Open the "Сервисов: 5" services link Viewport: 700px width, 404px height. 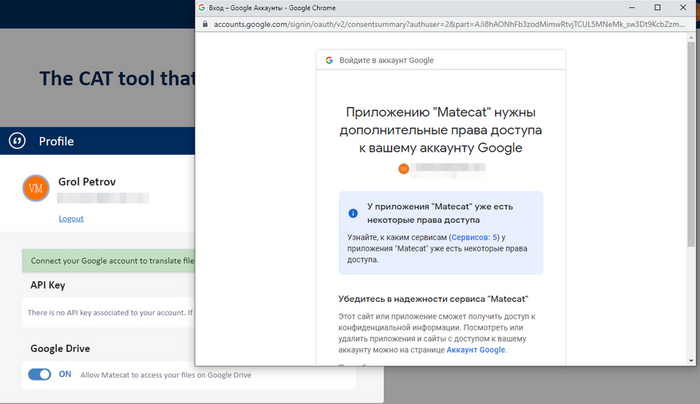(x=475, y=238)
